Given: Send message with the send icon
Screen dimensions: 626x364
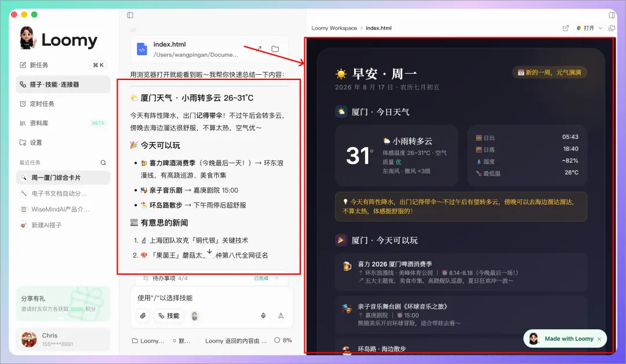Looking at the screenshot, I should (281, 316).
